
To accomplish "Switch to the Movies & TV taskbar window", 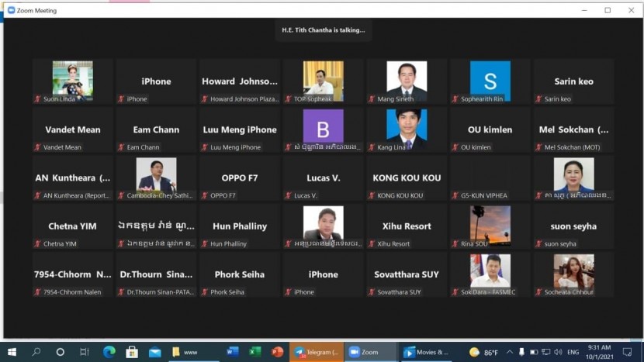I will [426, 352].
